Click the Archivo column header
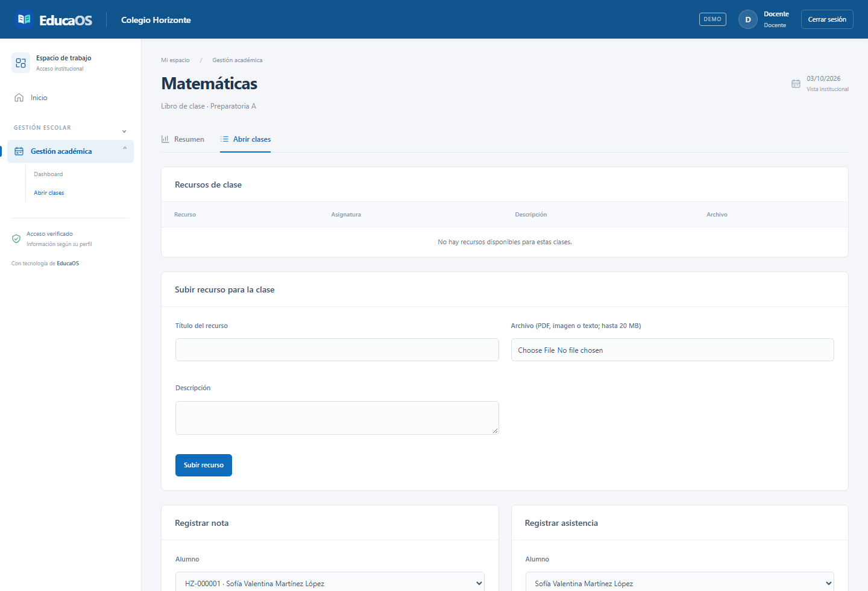 pos(717,215)
